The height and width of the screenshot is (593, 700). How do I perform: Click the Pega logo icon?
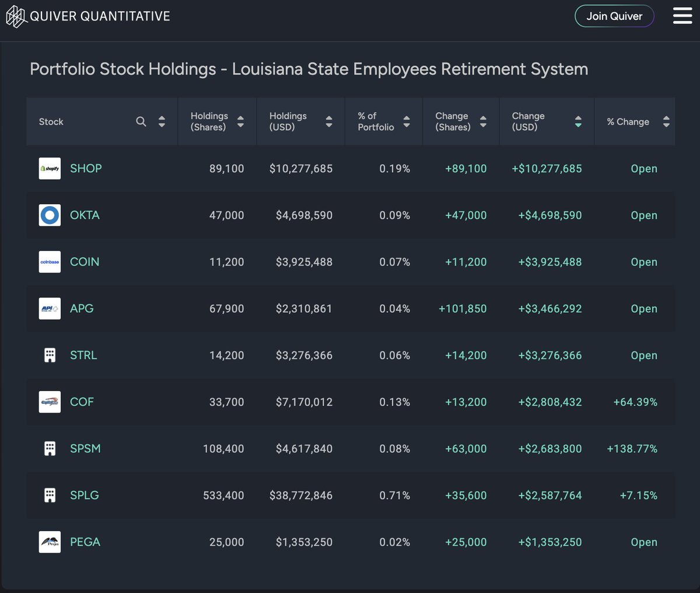pos(50,542)
